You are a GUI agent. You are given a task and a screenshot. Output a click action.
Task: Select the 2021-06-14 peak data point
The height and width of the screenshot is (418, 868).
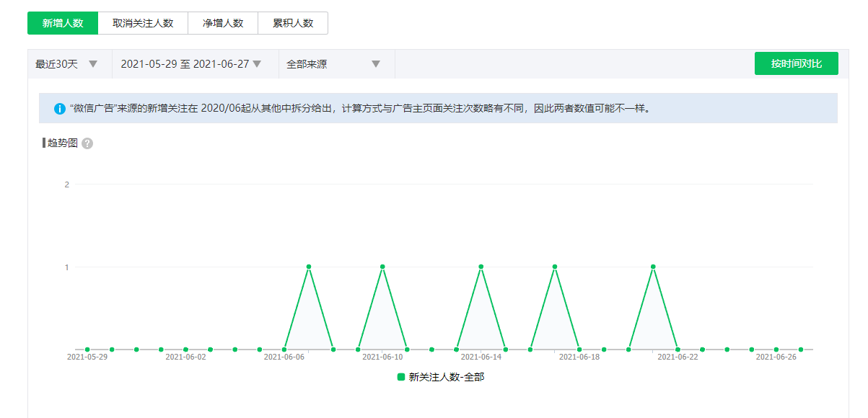tap(481, 267)
